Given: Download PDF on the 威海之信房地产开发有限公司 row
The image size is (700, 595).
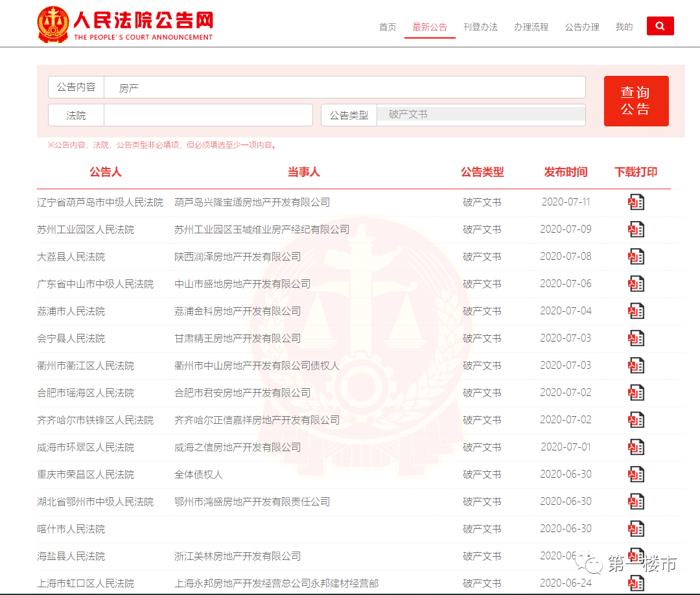Looking at the screenshot, I should click(x=636, y=447).
